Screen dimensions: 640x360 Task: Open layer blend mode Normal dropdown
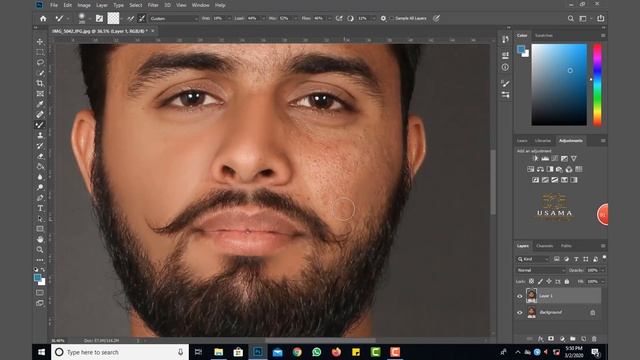coord(541,270)
